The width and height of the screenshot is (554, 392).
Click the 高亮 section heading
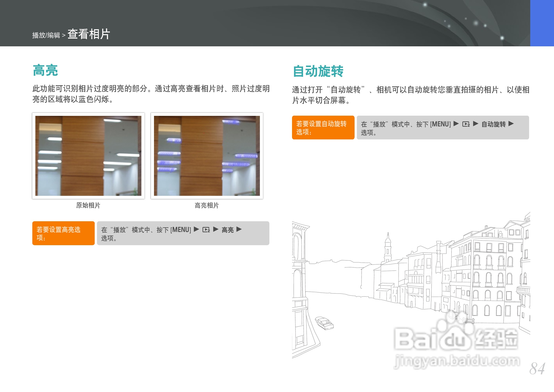(45, 70)
